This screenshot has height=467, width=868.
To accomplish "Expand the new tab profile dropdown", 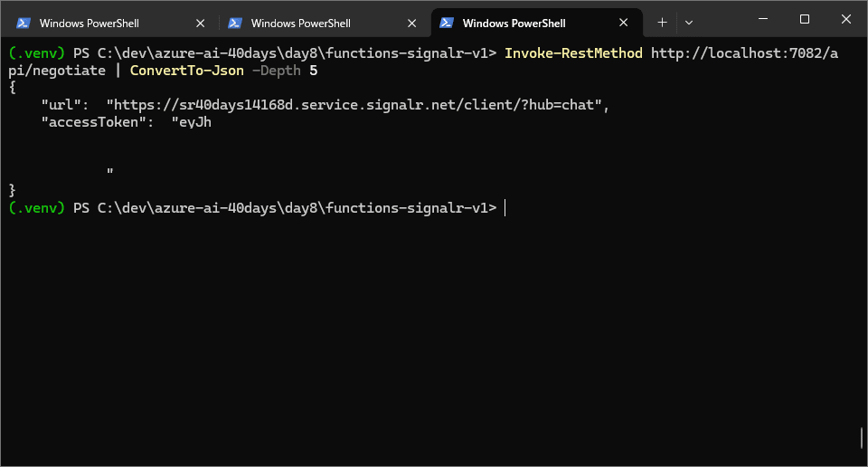I will 689,23.
